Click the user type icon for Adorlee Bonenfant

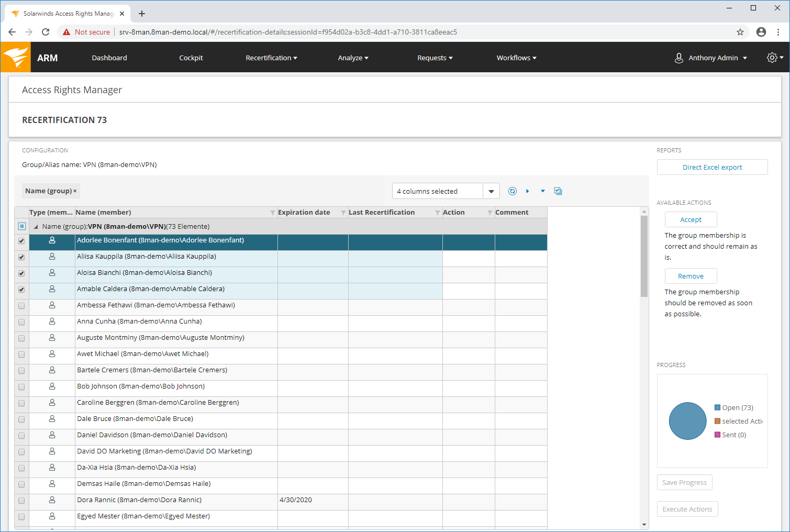pyautogui.click(x=52, y=240)
